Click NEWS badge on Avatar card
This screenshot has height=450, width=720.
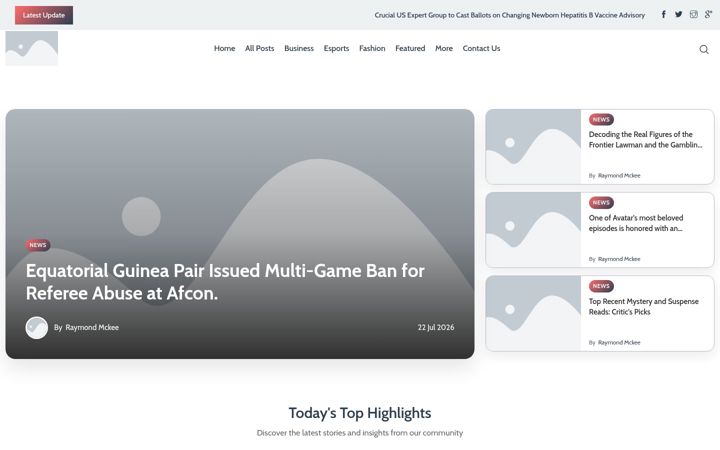point(602,202)
